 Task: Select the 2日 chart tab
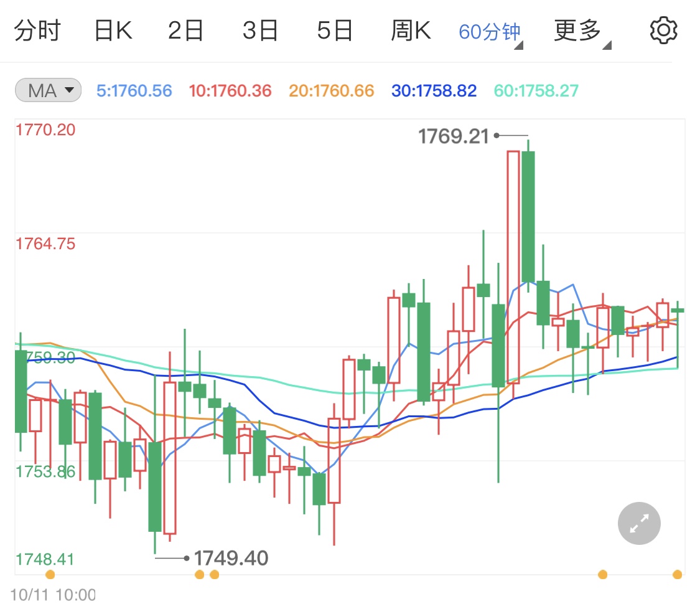pos(185,31)
